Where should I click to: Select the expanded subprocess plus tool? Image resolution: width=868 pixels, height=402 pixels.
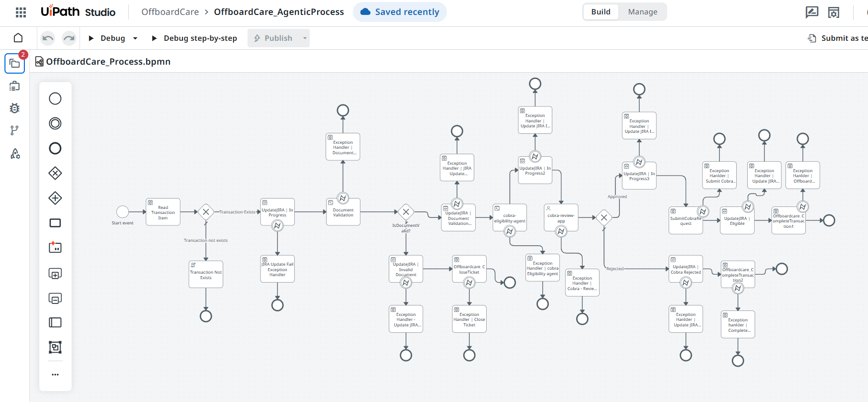tap(55, 273)
